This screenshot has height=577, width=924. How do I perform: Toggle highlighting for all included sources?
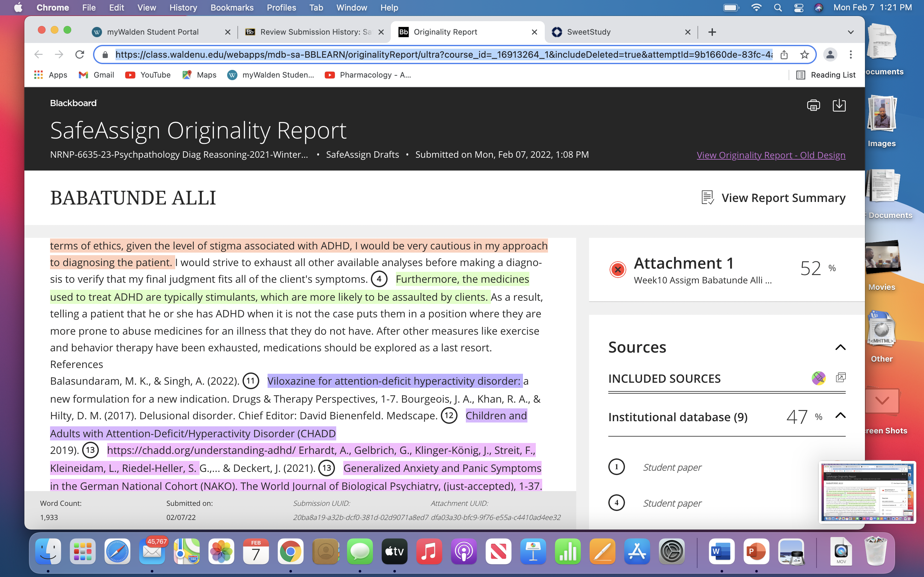click(x=818, y=378)
